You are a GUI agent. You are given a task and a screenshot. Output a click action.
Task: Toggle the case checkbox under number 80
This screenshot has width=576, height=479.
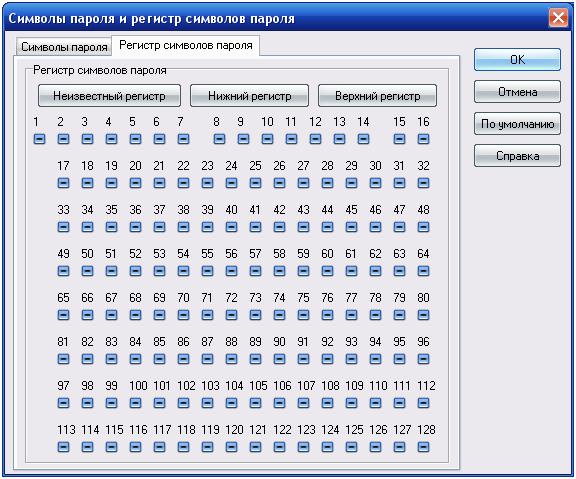pyautogui.click(x=423, y=315)
